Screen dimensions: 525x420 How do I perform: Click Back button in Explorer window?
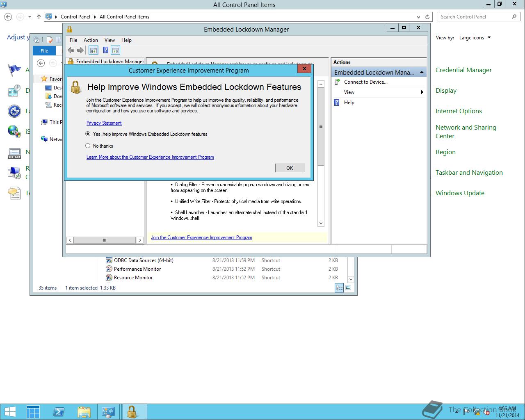click(x=41, y=63)
